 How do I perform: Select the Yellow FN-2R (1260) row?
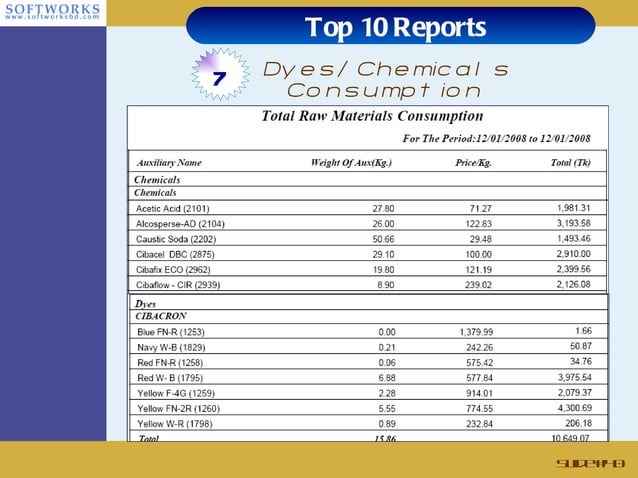tap(369, 408)
